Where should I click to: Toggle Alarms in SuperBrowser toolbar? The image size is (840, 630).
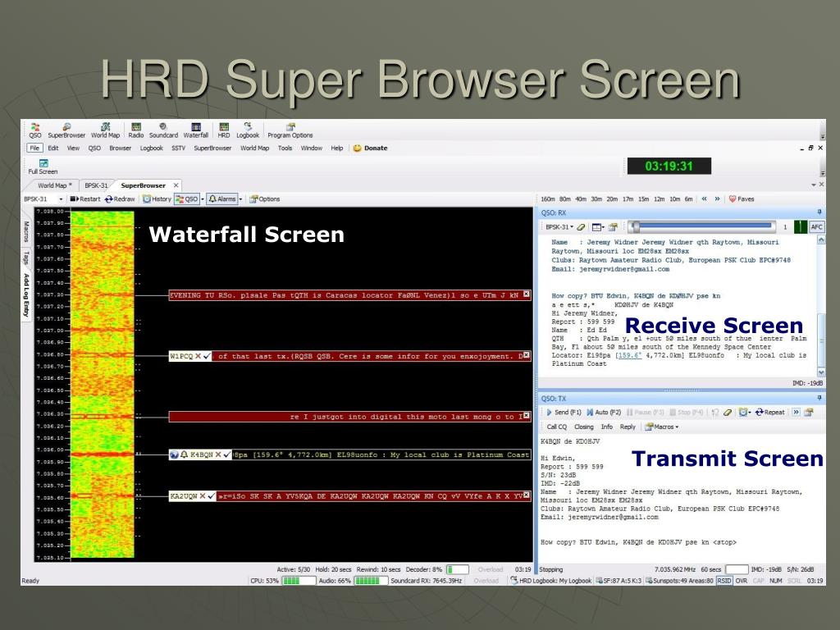point(222,199)
